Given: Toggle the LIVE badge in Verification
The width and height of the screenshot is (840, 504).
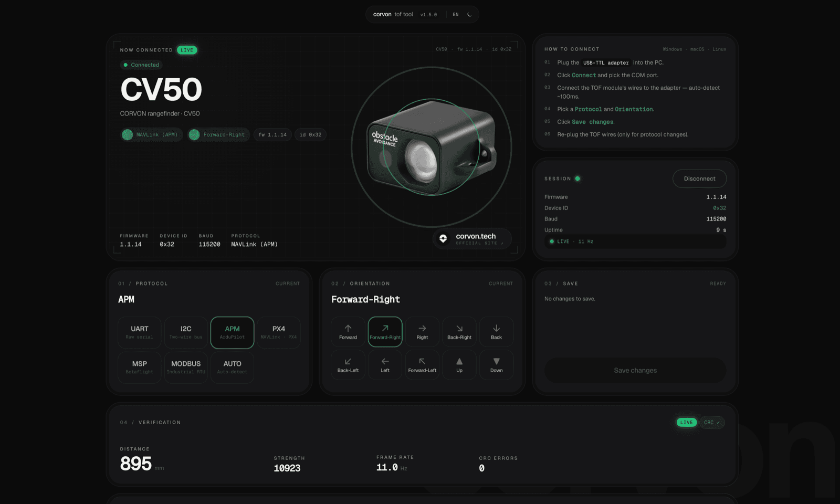Looking at the screenshot, I should (x=687, y=422).
